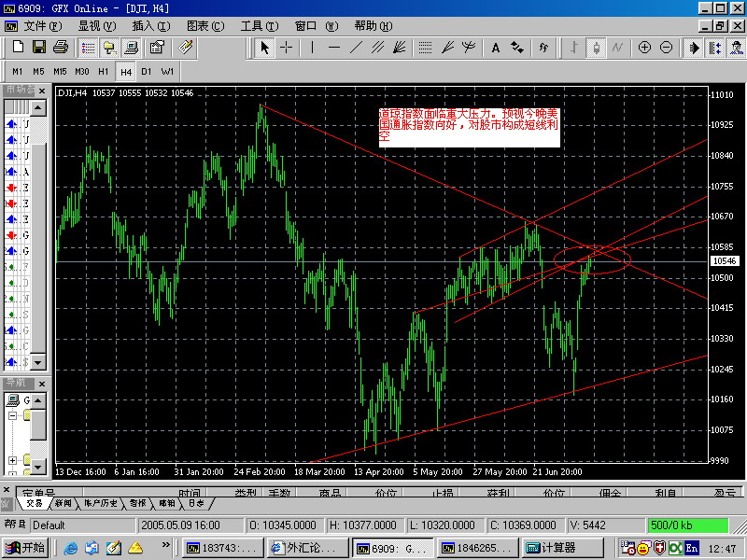Select the M15 timeframe
This screenshot has width=747, height=560.
point(60,72)
